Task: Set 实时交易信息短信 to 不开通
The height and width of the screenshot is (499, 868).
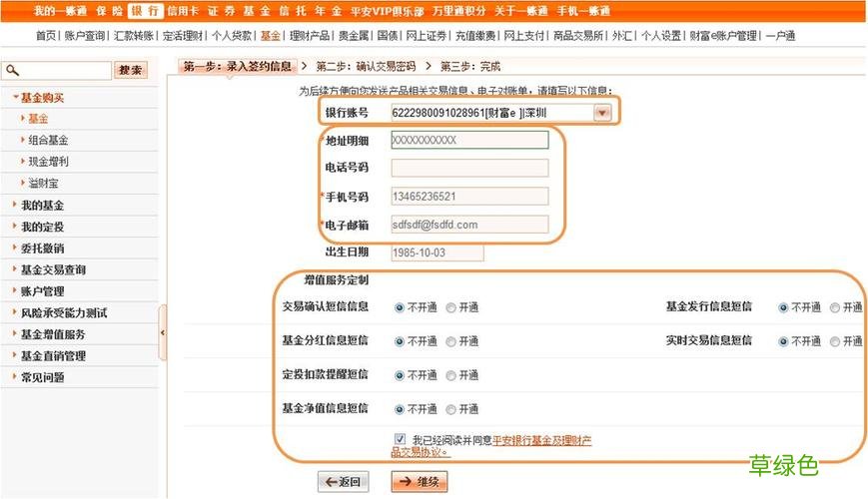Action: point(783,342)
